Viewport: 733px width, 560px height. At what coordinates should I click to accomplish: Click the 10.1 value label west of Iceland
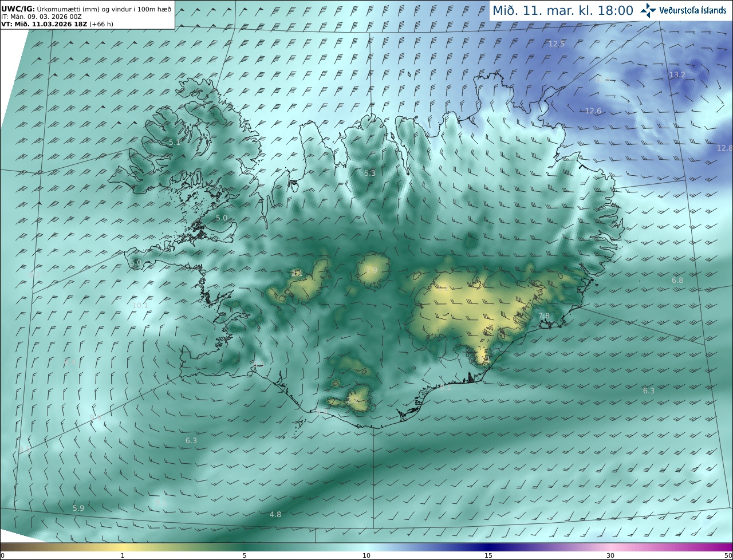tap(140, 305)
